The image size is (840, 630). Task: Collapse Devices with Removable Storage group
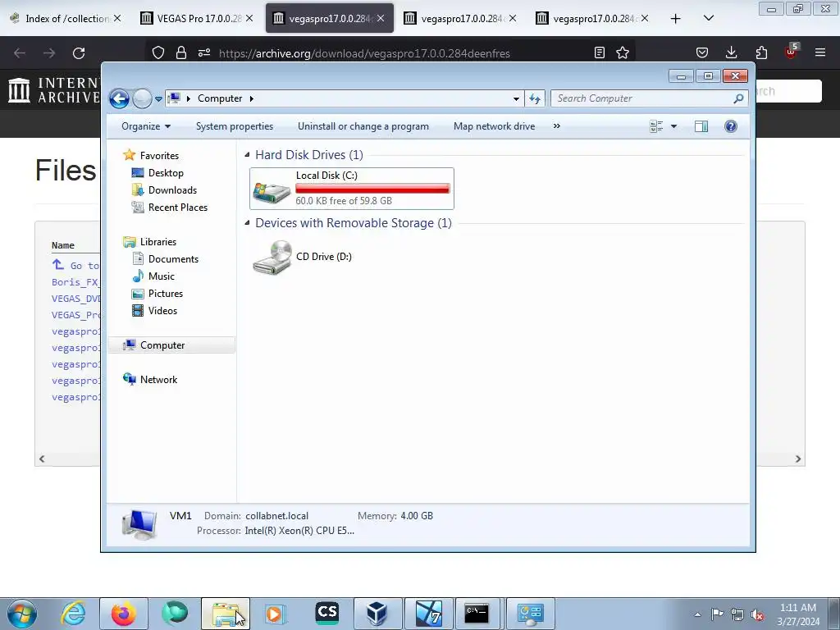tap(247, 223)
